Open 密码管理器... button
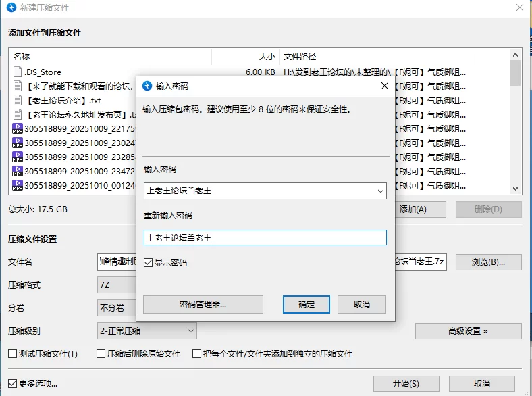The width and height of the screenshot is (532, 396). tap(203, 304)
